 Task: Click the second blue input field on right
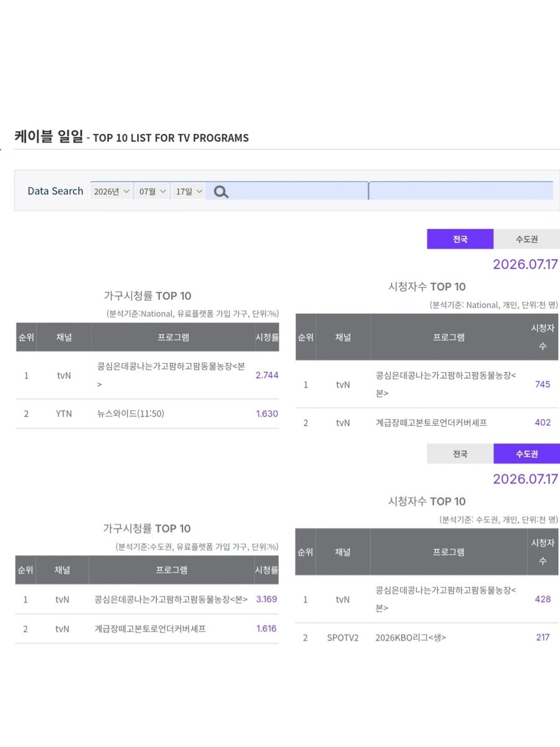coord(461,190)
